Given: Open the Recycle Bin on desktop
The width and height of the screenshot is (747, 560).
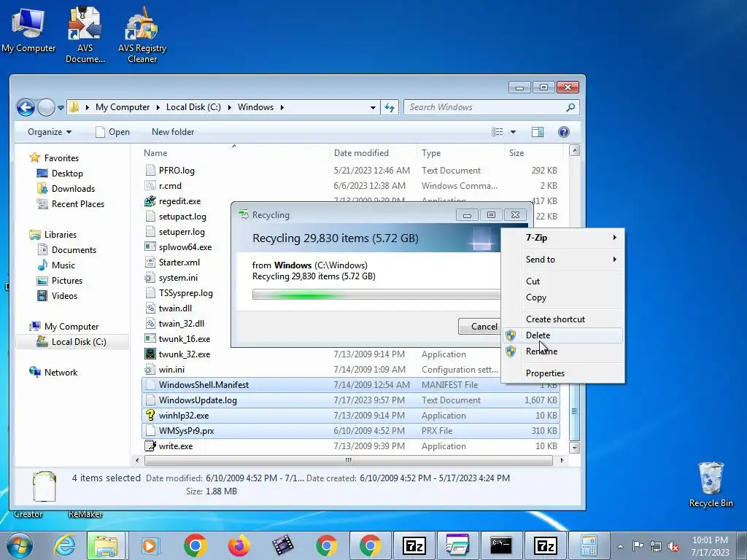Looking at the screenshot, I should tap(711, 484).
